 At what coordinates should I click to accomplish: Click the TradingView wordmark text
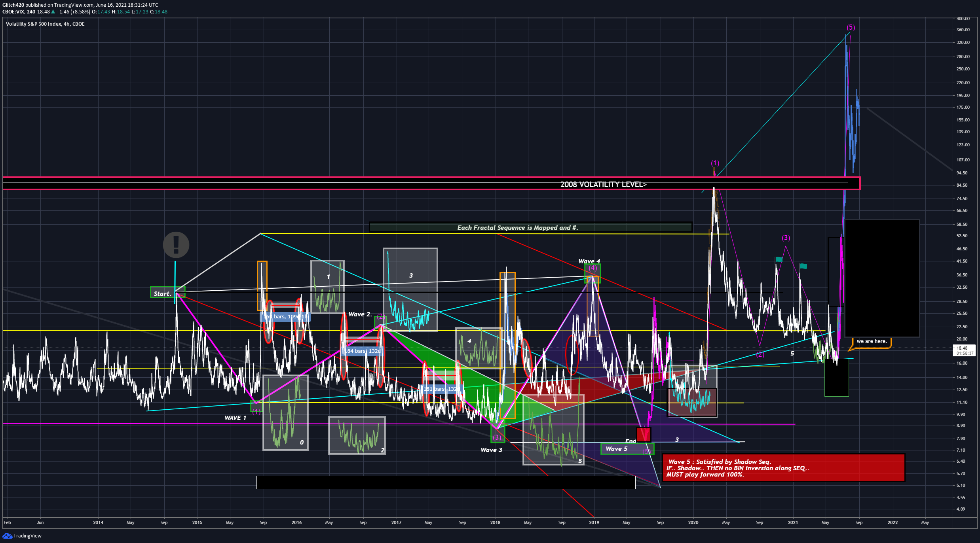[27, 536]
